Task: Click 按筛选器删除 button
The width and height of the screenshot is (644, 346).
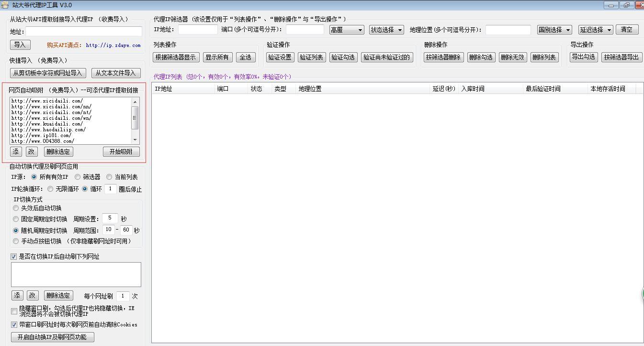Action: coord(443,57)
